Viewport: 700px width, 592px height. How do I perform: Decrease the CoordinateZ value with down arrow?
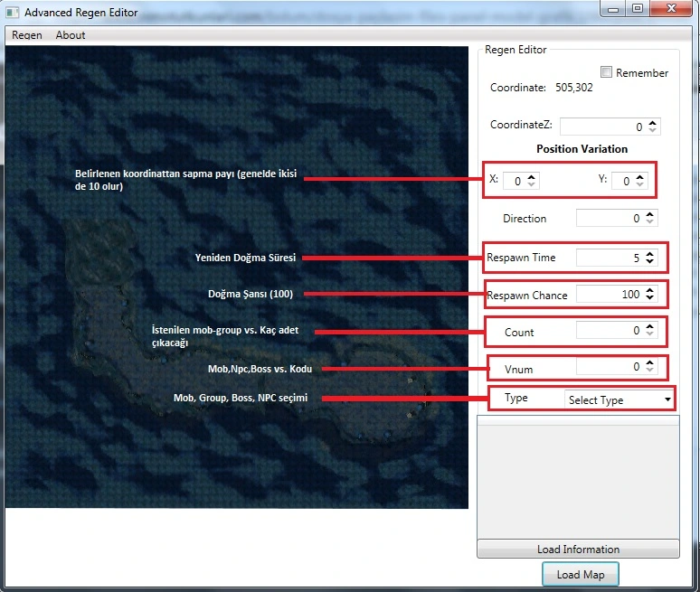[x=653, y=132]
